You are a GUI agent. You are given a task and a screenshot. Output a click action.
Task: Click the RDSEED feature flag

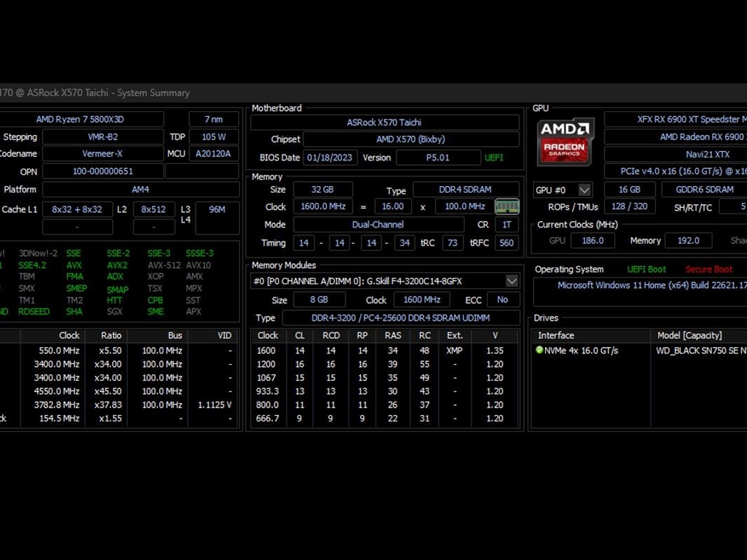tap(34, 312)
